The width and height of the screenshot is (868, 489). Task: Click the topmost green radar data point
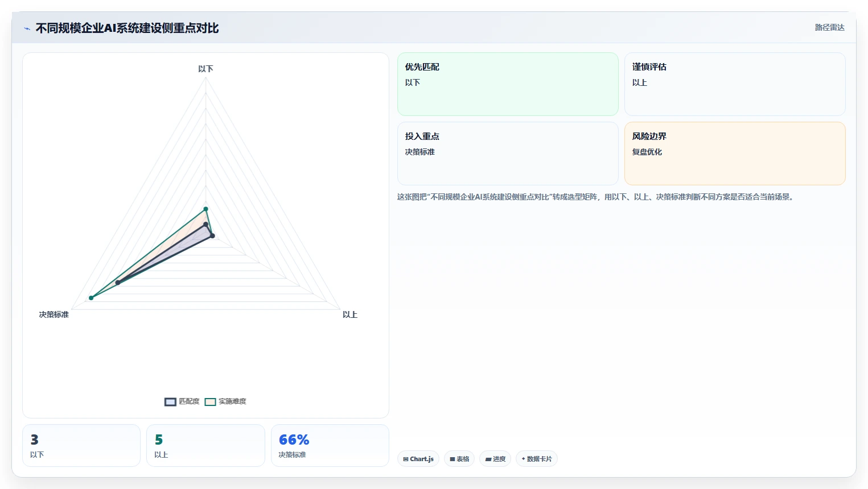click(206, 209)
